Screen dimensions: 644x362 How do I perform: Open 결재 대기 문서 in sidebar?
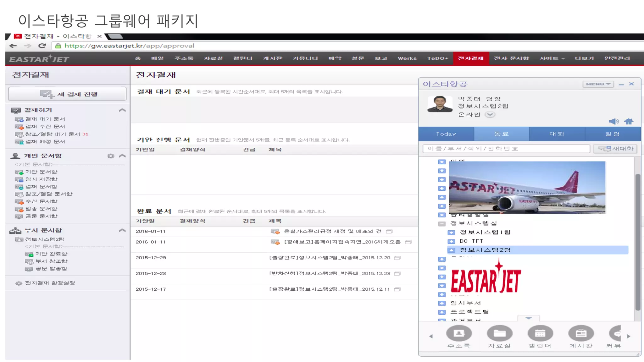point(45,119)
